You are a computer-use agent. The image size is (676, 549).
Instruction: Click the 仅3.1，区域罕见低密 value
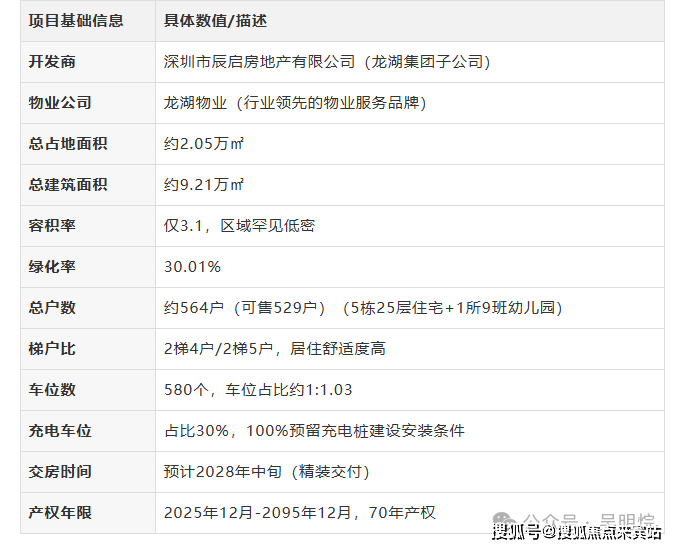pyautogui.click(x=239, y=226)
